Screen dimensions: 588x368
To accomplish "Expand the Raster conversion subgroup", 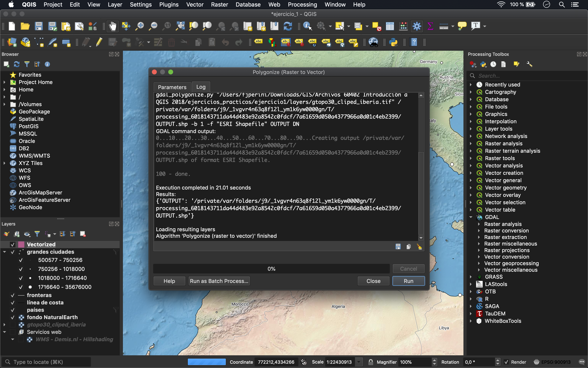I will tap(479, 230).
